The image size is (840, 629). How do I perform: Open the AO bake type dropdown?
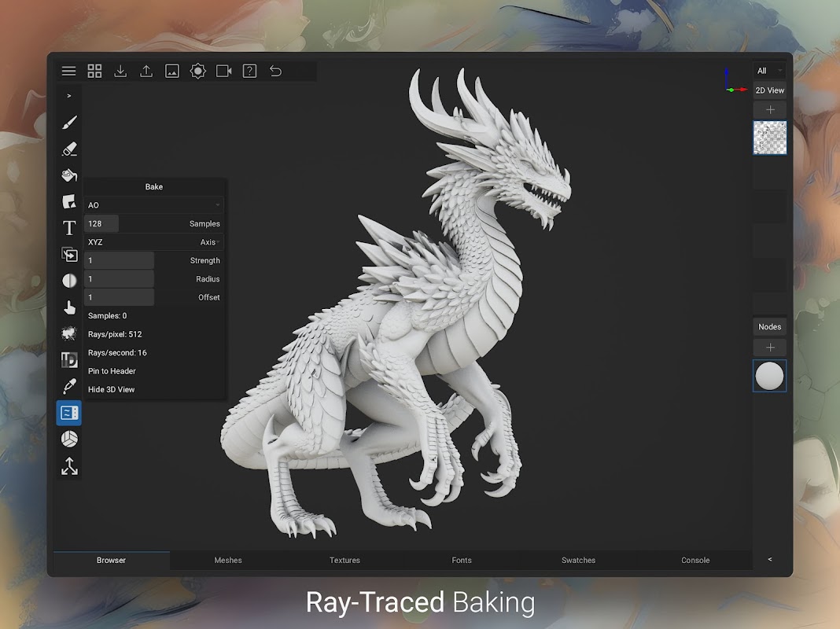coord(153,205)
